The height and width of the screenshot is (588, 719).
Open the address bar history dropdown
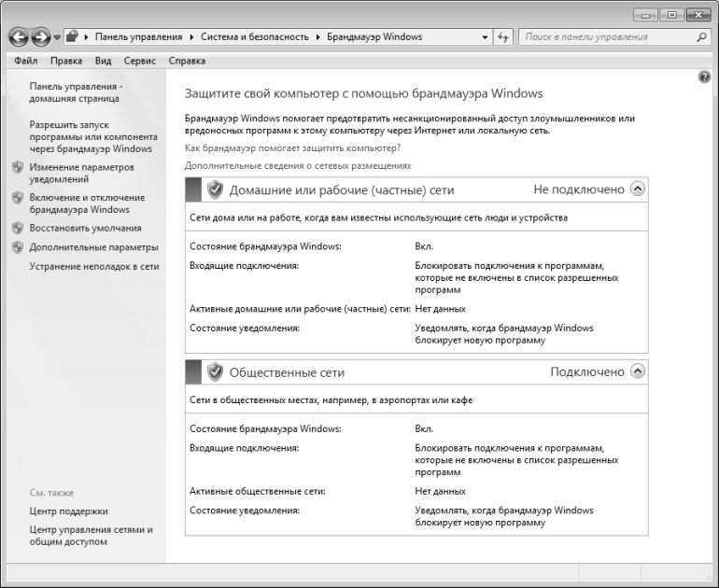(486, 37)
